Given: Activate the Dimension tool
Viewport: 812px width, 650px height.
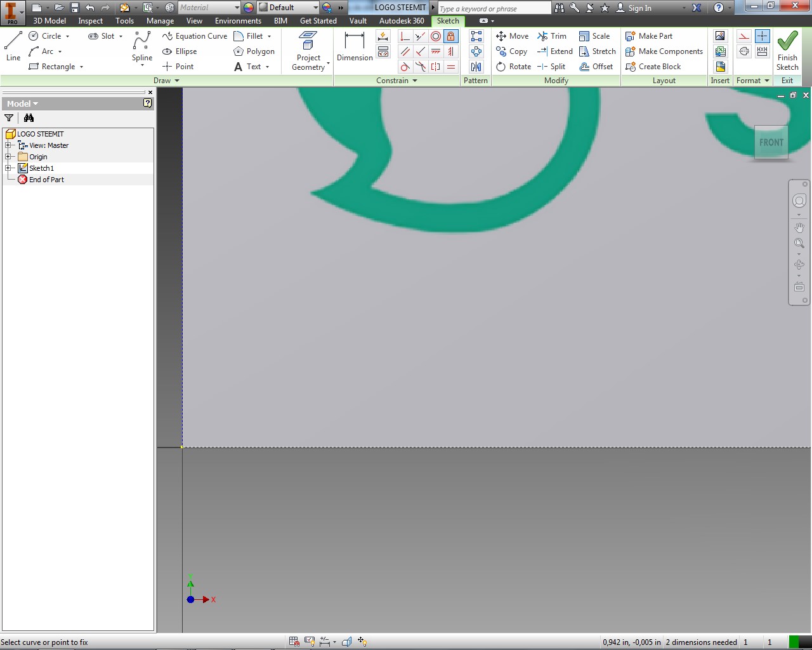Looking at the screenshot, I should click(355, 46).
